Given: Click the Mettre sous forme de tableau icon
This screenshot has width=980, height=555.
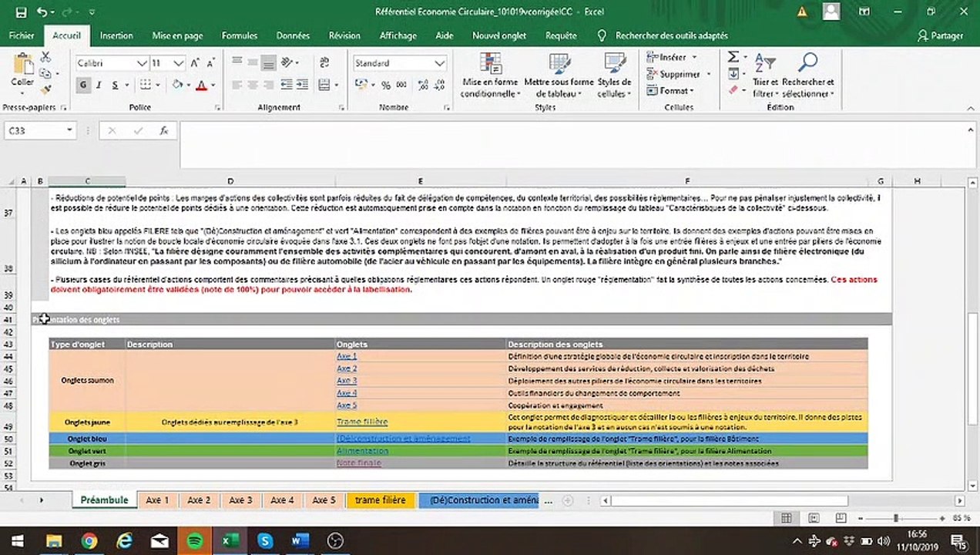Looking at the screenshot, I should [x=559, y=63].
